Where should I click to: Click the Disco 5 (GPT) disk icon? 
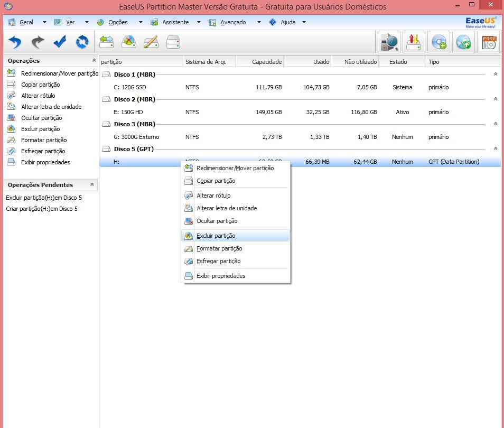106,149
